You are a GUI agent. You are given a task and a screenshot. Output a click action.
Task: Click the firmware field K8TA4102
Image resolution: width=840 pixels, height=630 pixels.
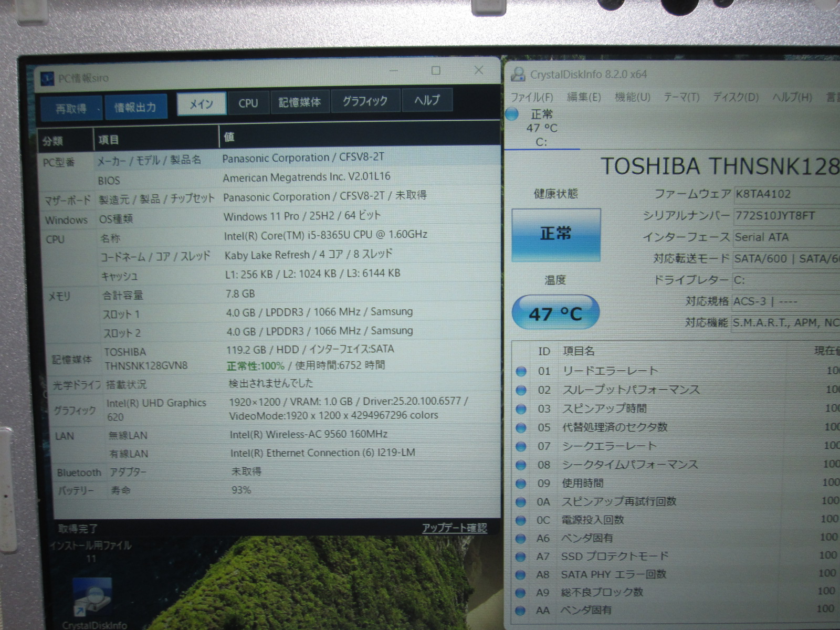786,194
